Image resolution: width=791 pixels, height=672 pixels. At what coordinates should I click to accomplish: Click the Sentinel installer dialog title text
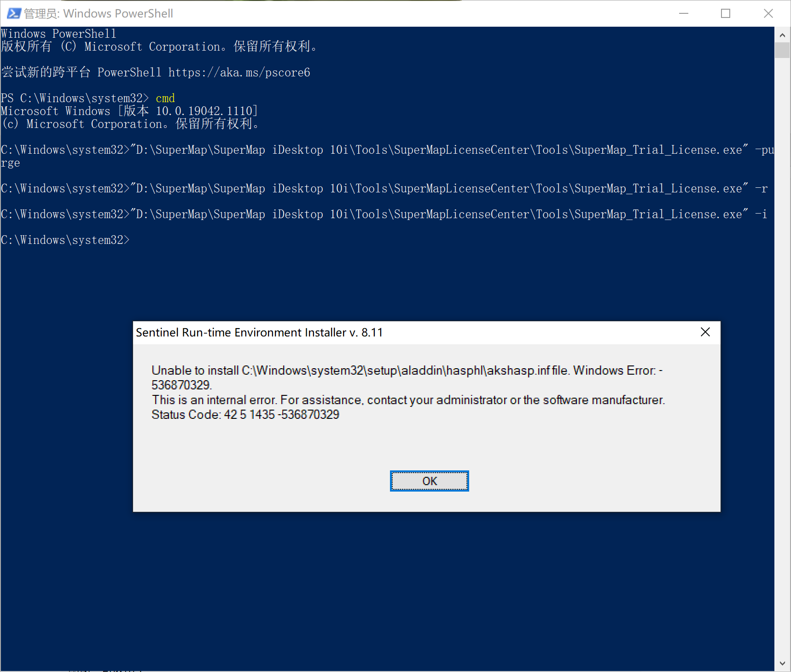coord(259,332)
